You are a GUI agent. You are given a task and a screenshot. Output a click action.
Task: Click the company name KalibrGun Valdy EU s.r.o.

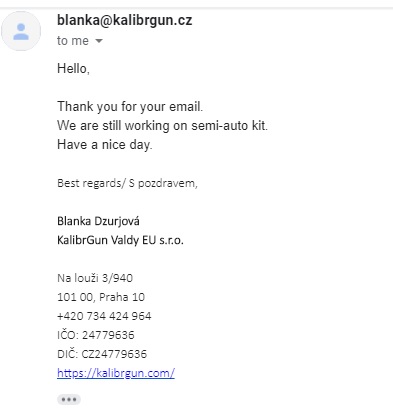(120, 240)
